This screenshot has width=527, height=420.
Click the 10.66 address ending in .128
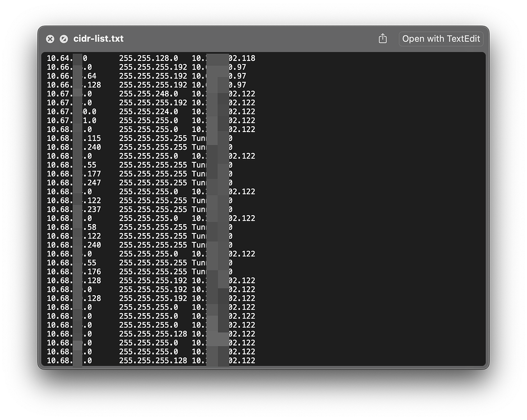click(x=73, y=85)
